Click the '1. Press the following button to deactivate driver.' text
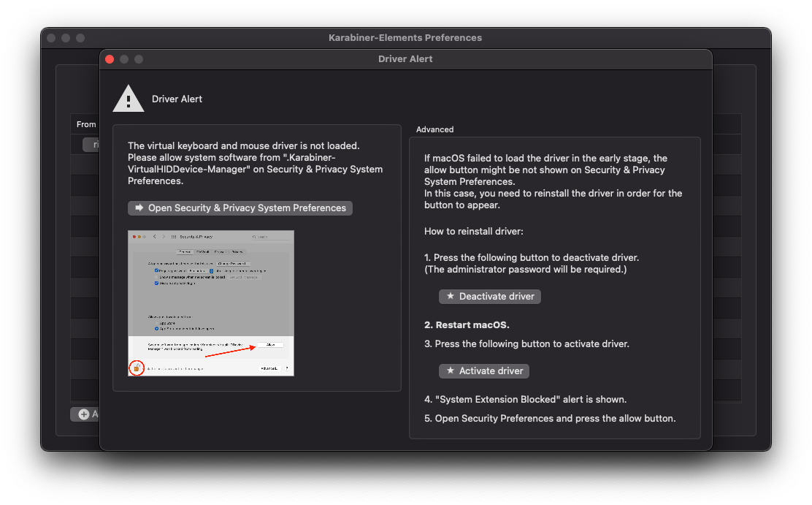The image size is (812, 505). [532, 258]
